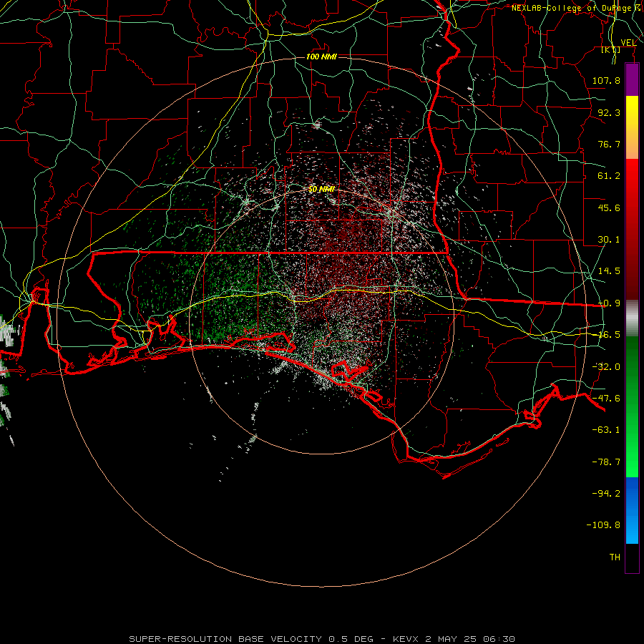Click the gray near-zero segment of the color bar

pos(632,318)
